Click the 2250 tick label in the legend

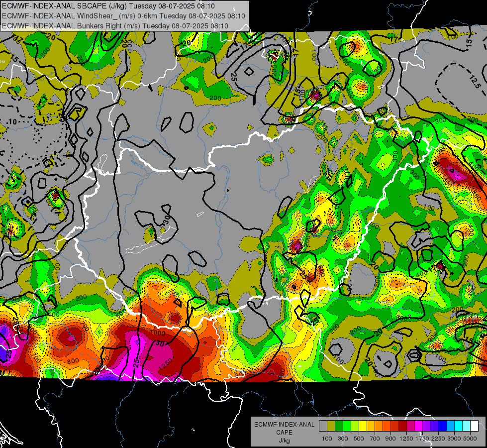point(438,439)
